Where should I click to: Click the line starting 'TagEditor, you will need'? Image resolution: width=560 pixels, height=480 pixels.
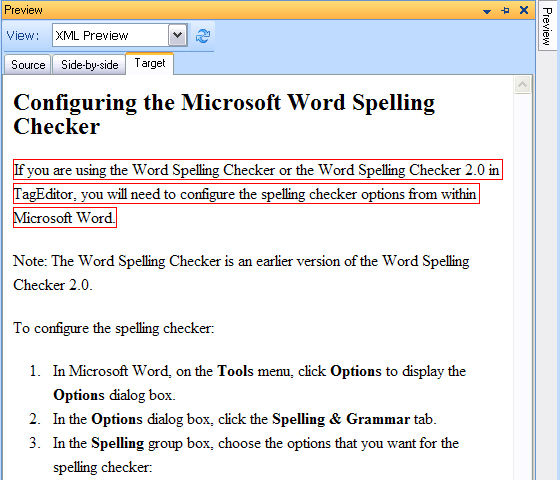(x=246, y=194)
